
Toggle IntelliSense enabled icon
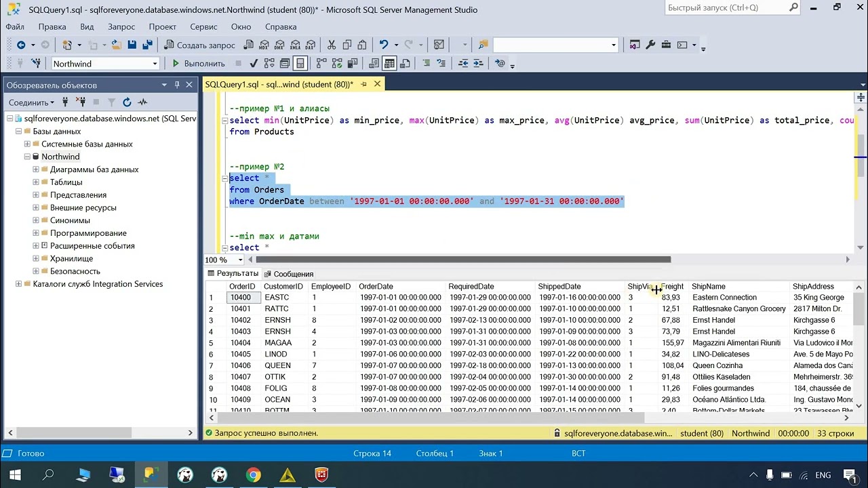[x=300, y=64]
